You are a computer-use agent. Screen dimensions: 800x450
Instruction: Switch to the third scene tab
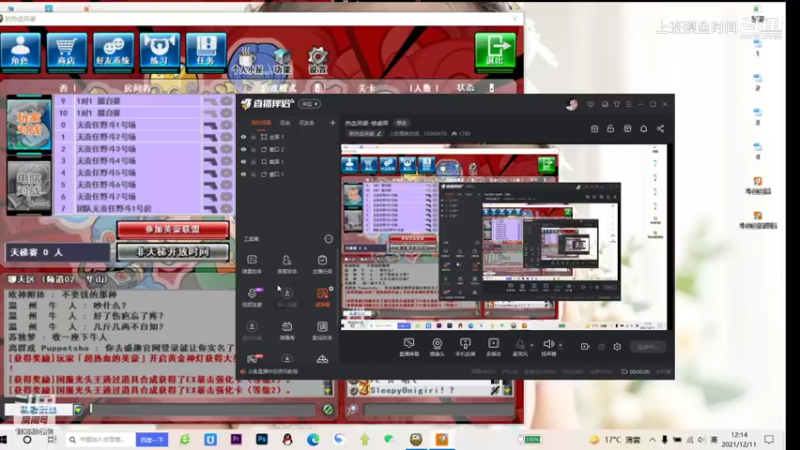tap(307, 123)
